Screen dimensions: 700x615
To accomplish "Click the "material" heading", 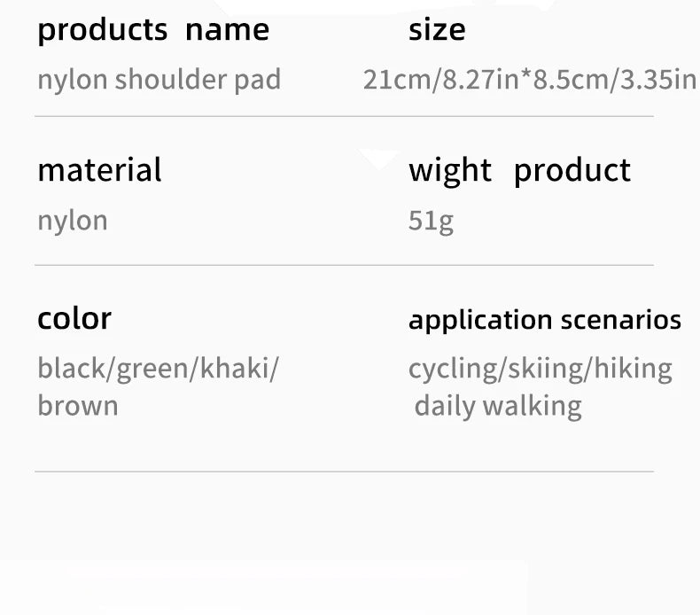I will (x=99, y=170).
